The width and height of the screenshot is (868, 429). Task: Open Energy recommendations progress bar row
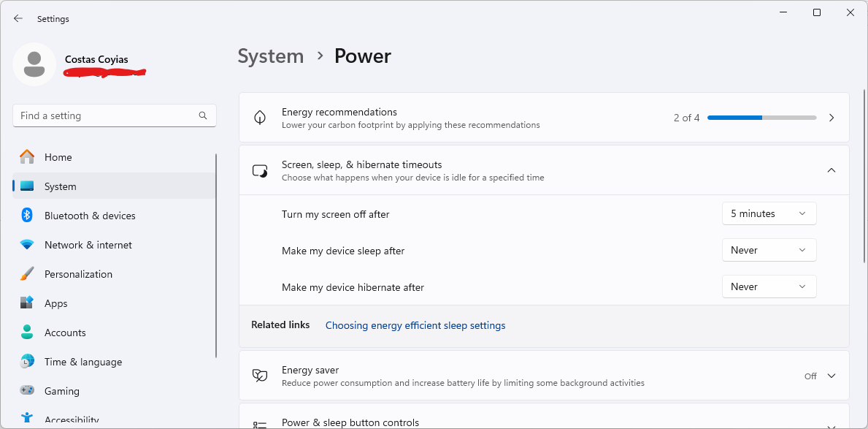click(x=761, y=118)
